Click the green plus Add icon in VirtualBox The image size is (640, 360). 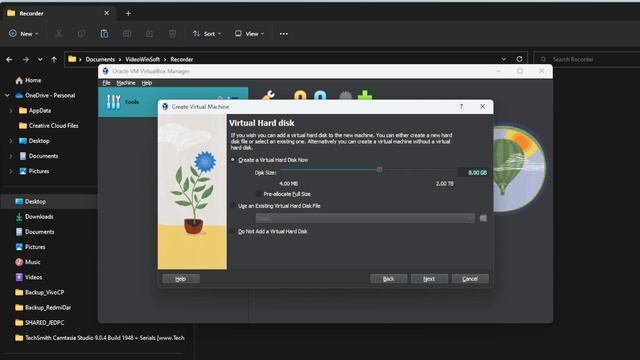364,96
